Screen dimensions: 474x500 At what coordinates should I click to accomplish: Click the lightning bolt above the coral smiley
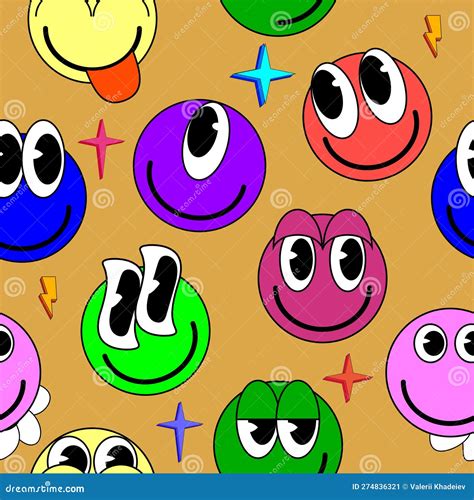tap(433, 36)
